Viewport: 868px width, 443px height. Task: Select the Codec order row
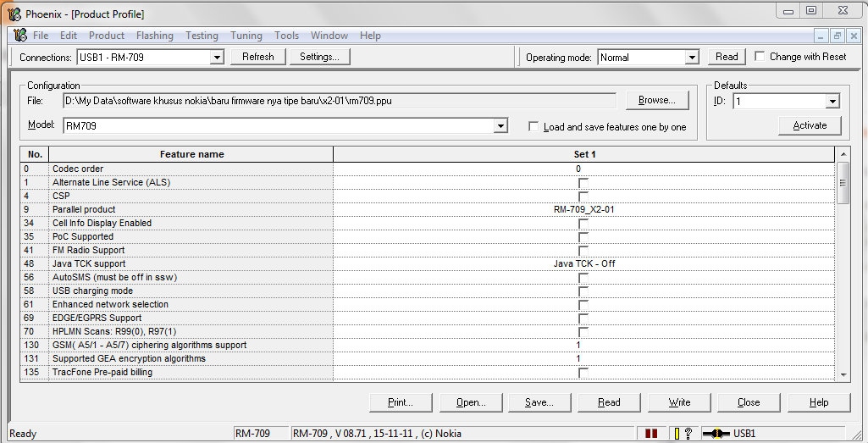coord(428,169)
